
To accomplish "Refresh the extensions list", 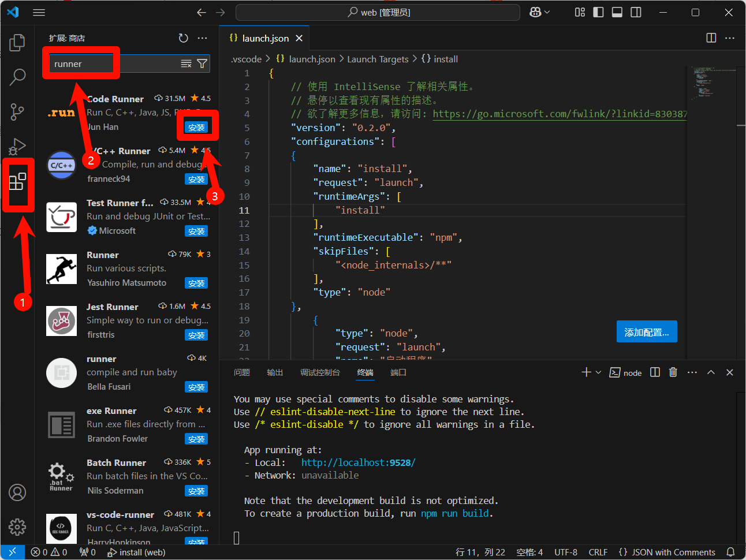I will point(183,38).
